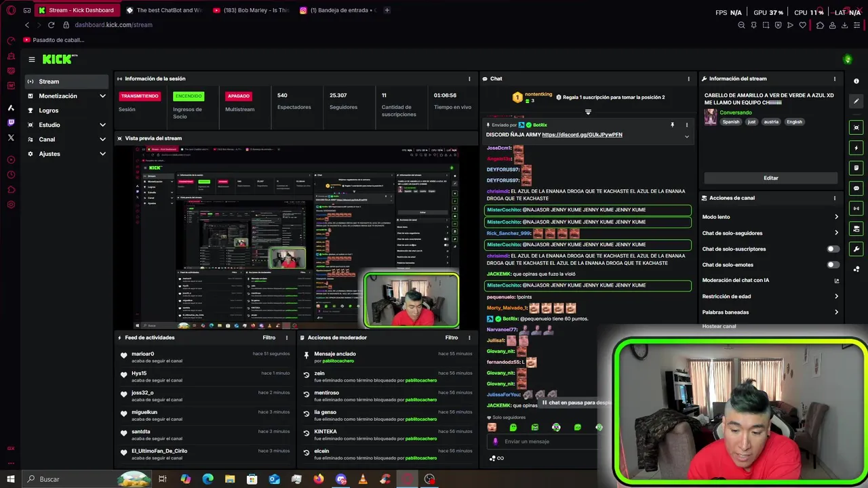This screenshot has width=868, height=488.
Task: Open Moderación del chat con IA external link
Action: tap(836, 281)
